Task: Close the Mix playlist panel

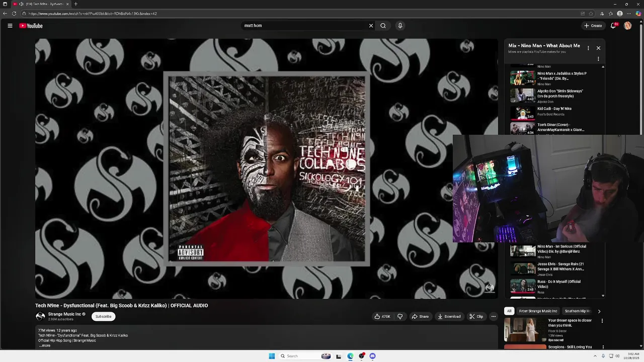Action: pos(598,48)
